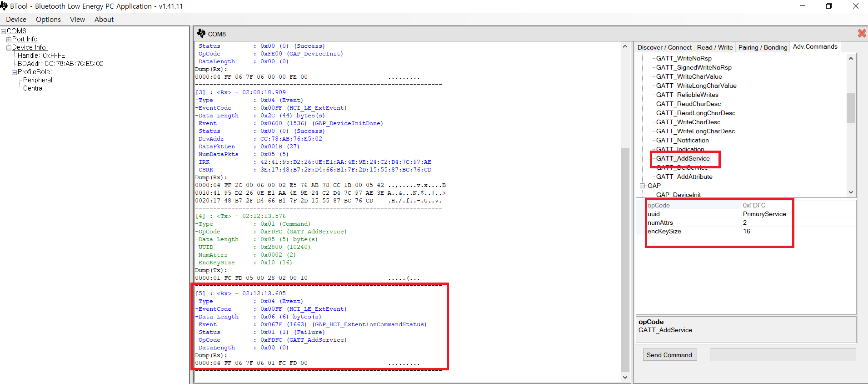This screenshot has height=384, width=868.
Task: Select GAP_DeviceInit command
Action: [678, 194]
